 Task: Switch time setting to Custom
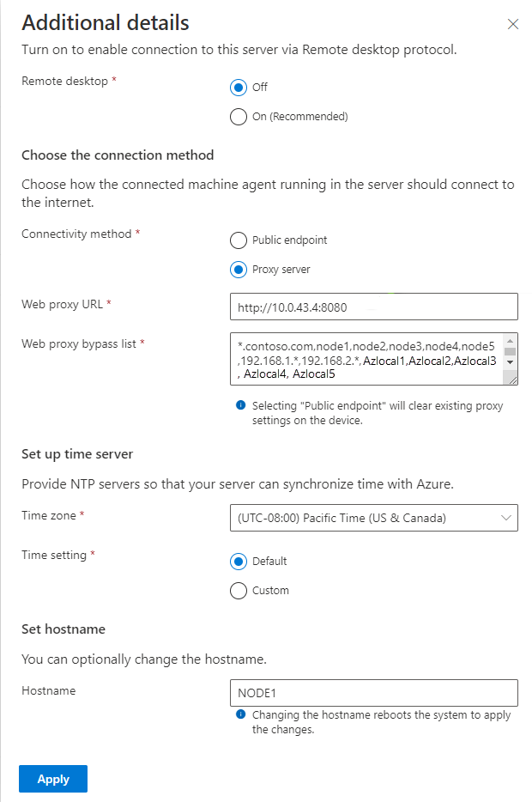239,590
